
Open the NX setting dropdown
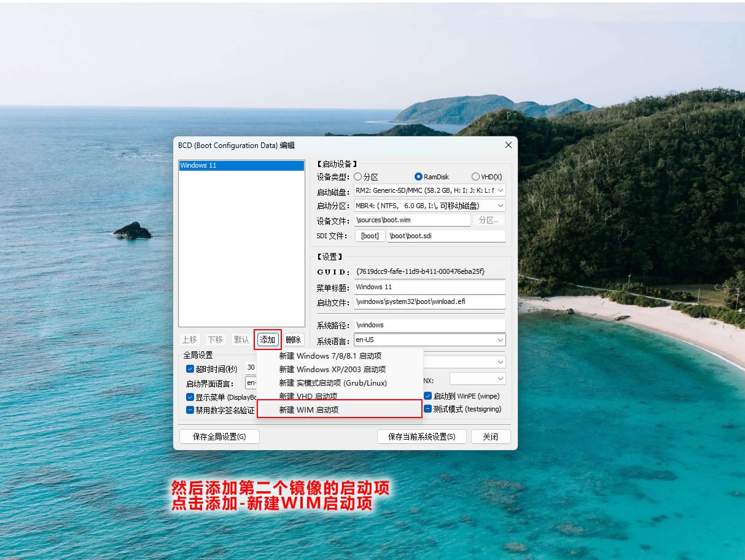(500, 379)
